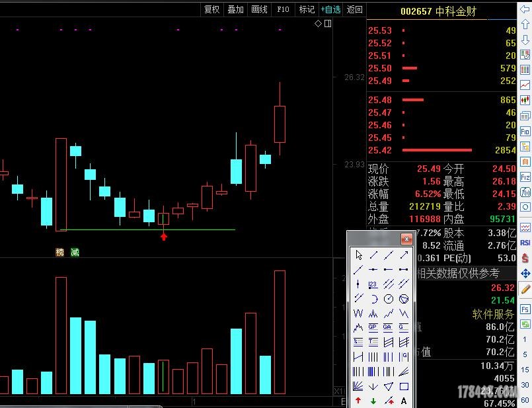Select the arrow pointer tool in drawing palette

pyautogui.click(x=358, y=255)
